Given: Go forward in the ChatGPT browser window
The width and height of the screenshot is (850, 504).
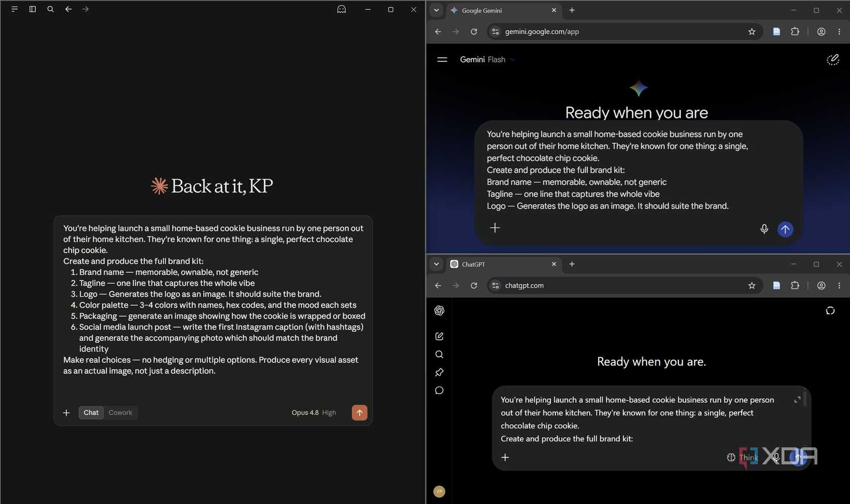Looking at the screenshot, I should [456, 285].
